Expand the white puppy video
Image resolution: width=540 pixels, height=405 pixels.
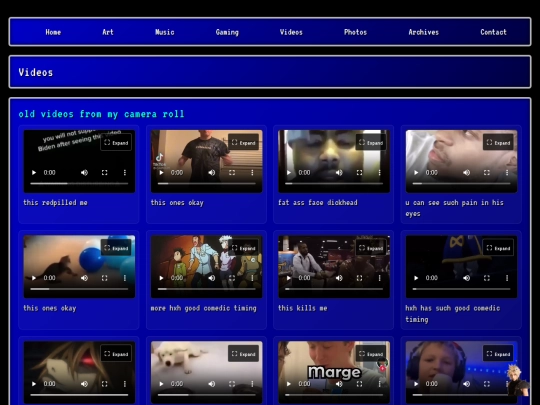[x=243, y=354]
